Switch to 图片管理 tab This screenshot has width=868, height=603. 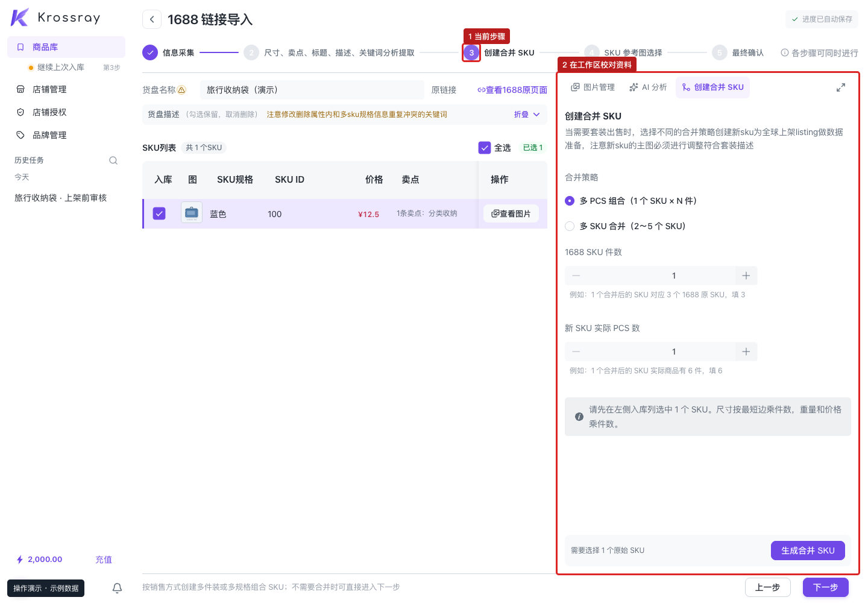click(593, 87)
